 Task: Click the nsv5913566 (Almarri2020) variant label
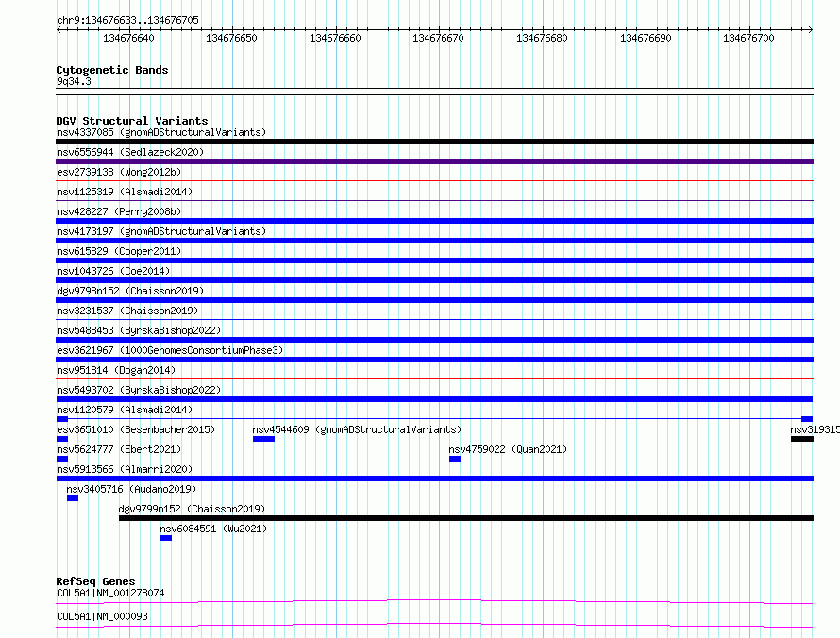click(x=124, y=469)
